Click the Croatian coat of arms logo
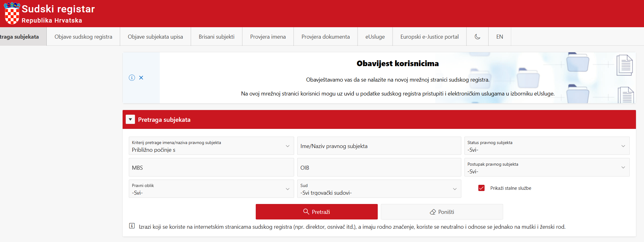 click(x=12, y=13)
